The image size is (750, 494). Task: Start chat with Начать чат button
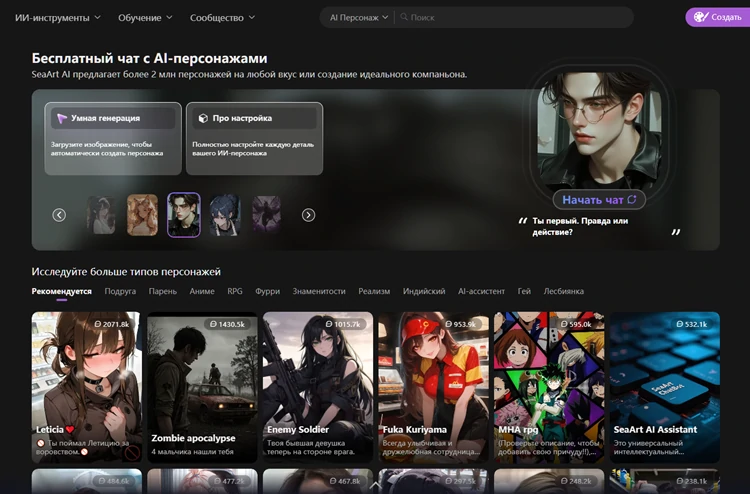(594, 200)
